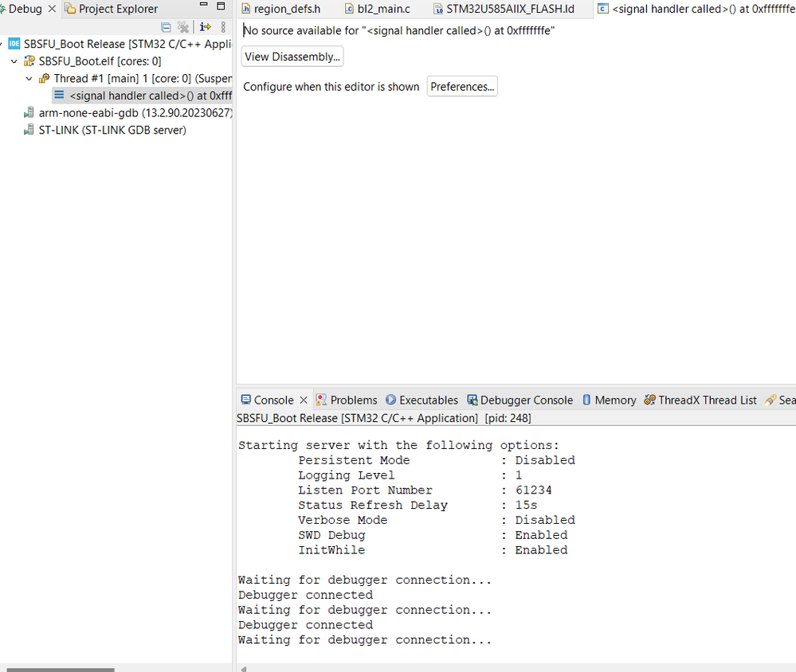Collapse Thread #1 main node
Screen dimensions: 796x672
[29, 79]
